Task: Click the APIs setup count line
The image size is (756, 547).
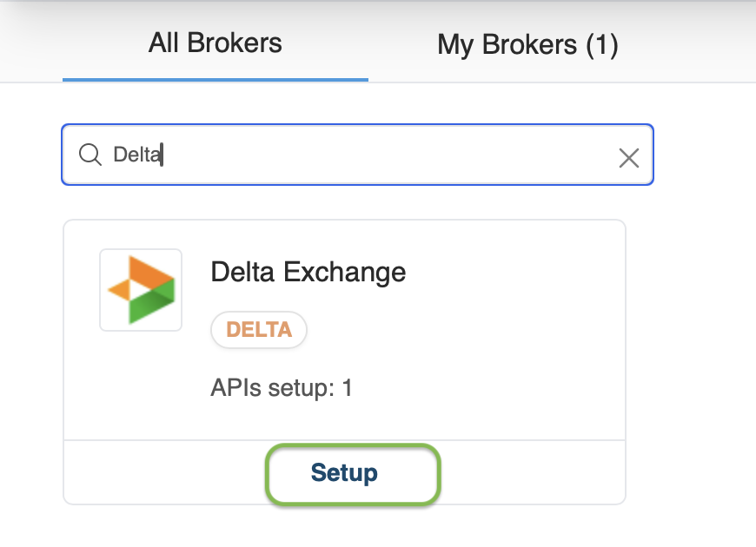Action: 282,387
